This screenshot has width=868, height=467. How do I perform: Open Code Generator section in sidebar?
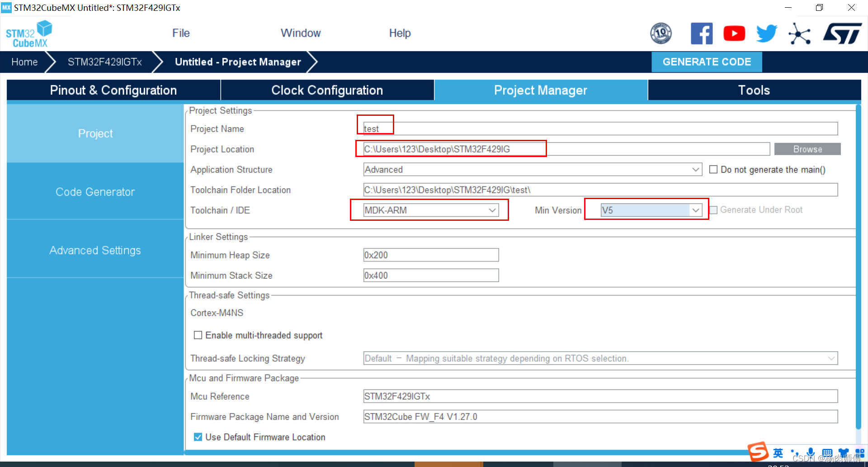pyautogui.click(x=95, y=192)
